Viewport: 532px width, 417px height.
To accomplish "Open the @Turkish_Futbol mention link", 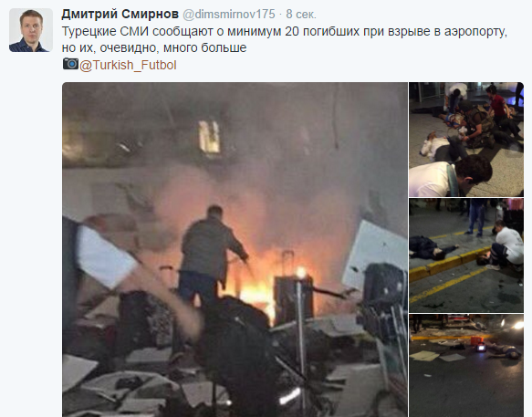I will (x=128, y=65).
